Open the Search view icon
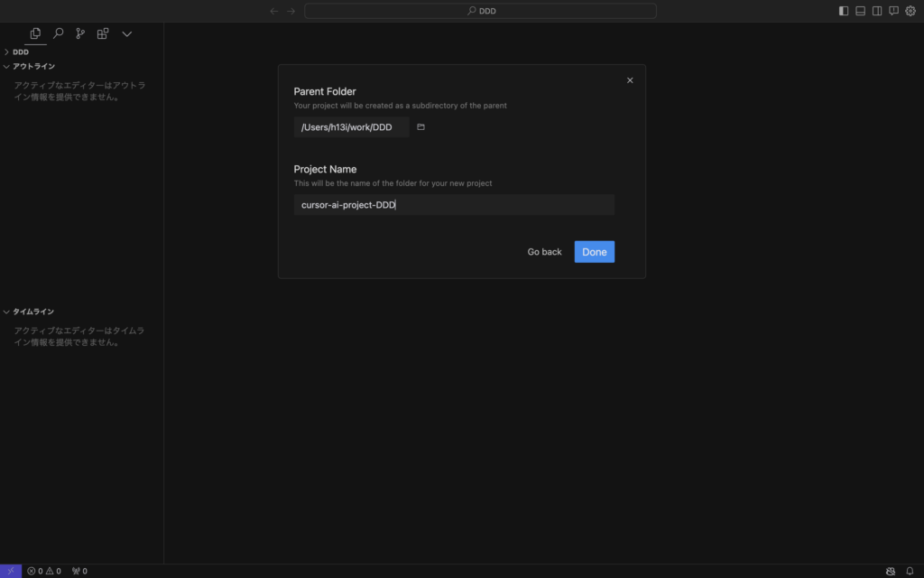This screenshot has width=924, height=578. pos(58,33)
